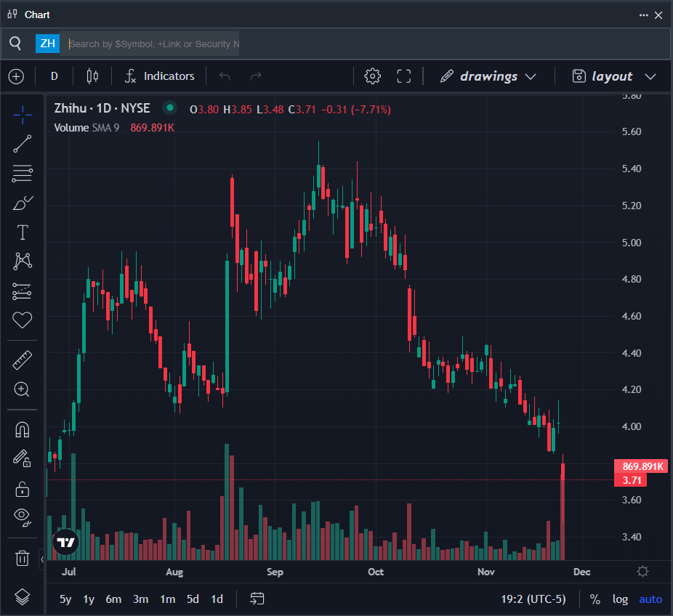The image size is (673, 616).
Task: Switch to the 1y time range
Action: pyautogui.click(x=89, y=599)
